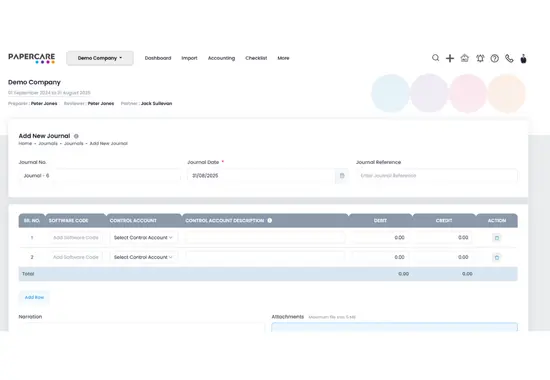Click the Control Account column header
The height and width of the screenshot is (380, 550).
(133, 221)
